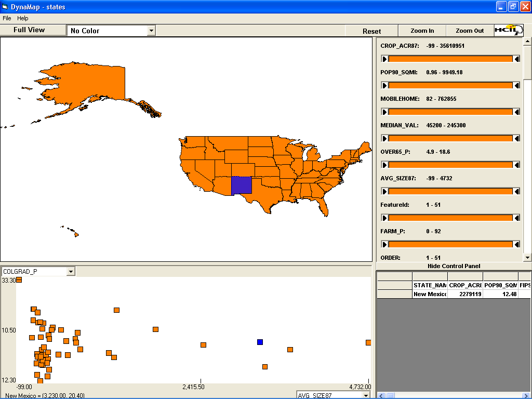Open the File menu
The height and width of the screenshot is (399, 532).
click(7, 18)
